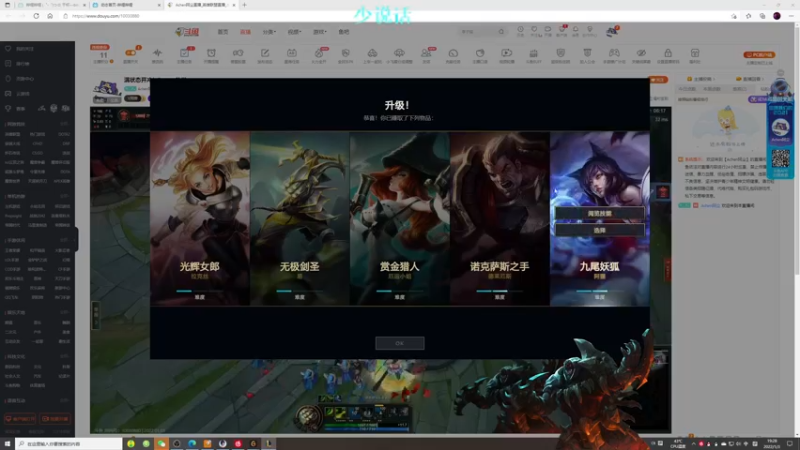Image resolution: width=800 pixels, height=450 pixels.
Task: Open Microsoft Edge from the taskbar
Action: 192,444
